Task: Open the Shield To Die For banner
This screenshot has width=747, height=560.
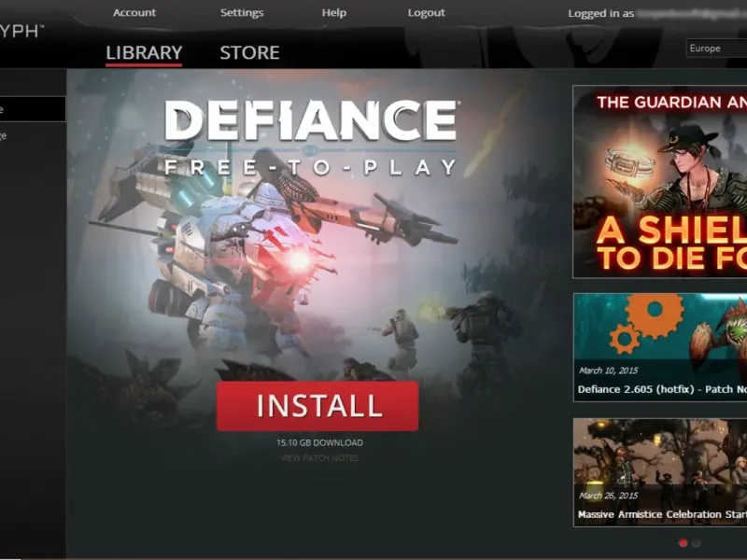Action: (660, 181)
